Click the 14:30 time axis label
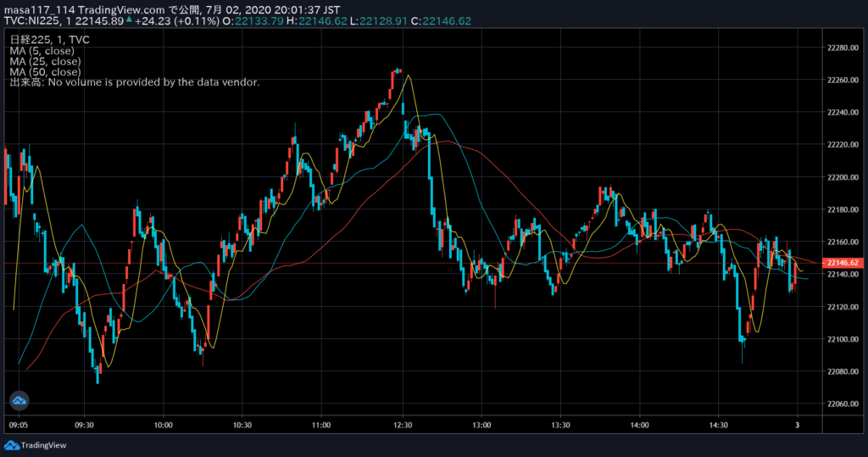Image resolution: width=868 pixels, height=457 pixels. pos(719,426)
